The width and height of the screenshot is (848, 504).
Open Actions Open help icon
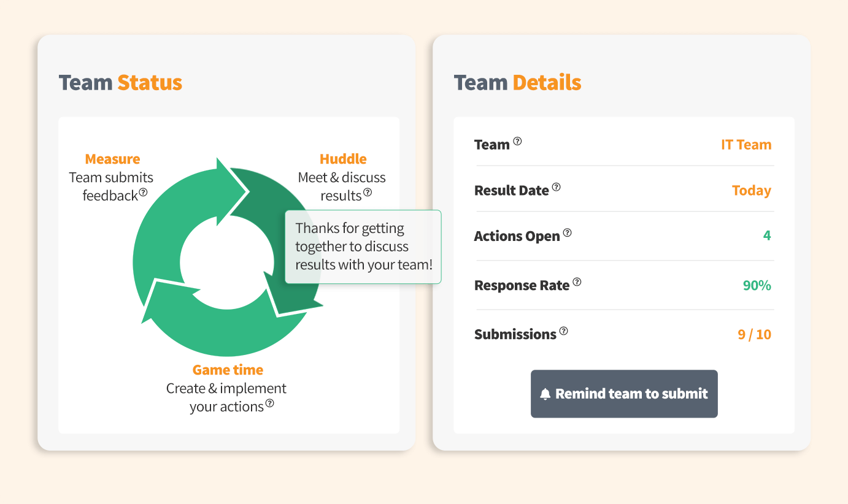[x=567, y=233]
